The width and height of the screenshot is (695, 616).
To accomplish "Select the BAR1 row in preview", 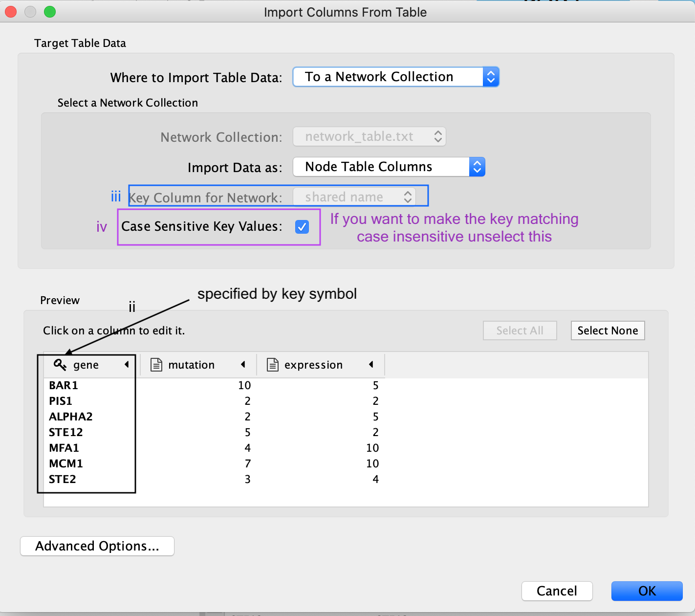I will tap(64, 385).
